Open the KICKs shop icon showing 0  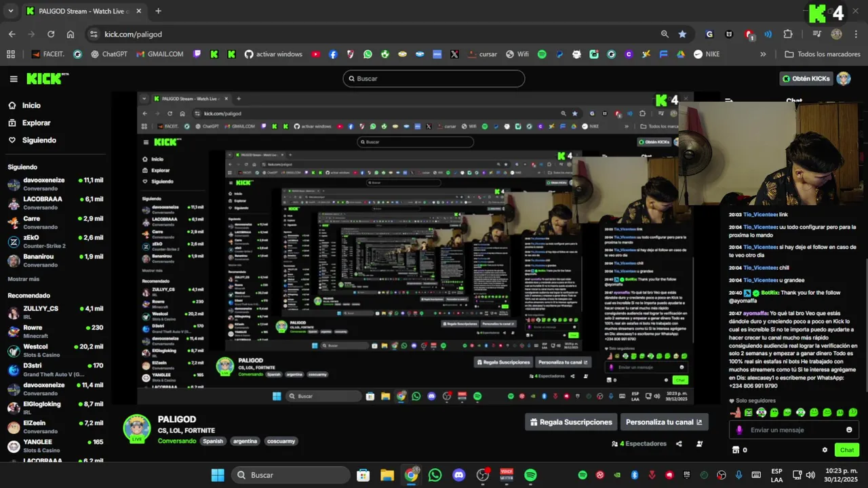click(739, 450)
